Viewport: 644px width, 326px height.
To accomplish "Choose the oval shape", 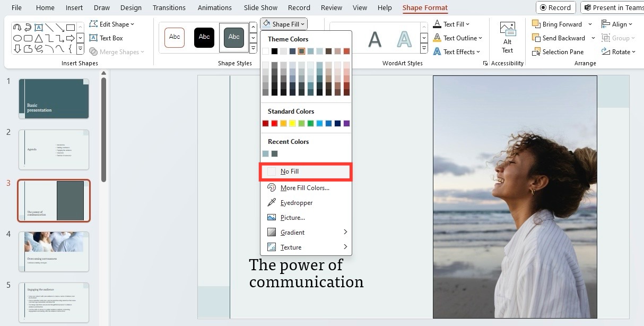I will [x=18, y=38].
